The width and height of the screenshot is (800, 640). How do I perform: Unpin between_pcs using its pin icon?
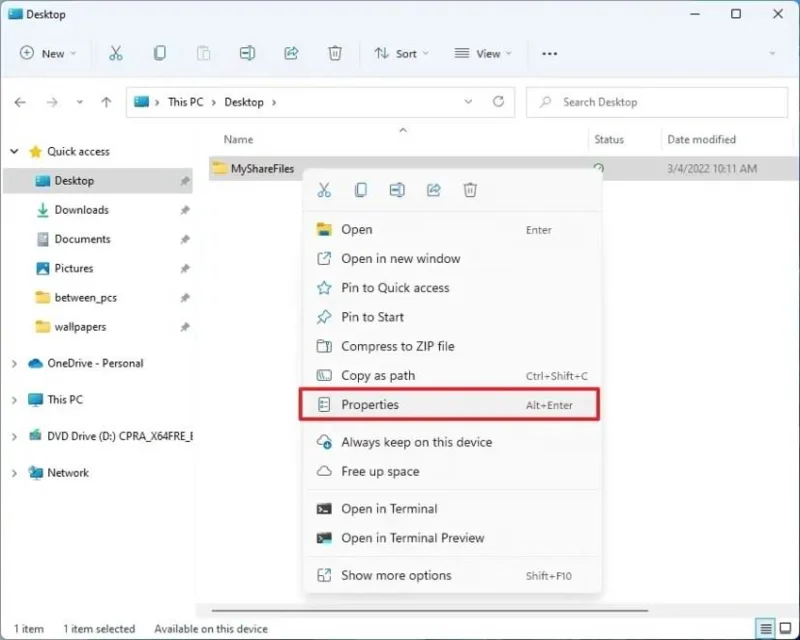(185, 298)
